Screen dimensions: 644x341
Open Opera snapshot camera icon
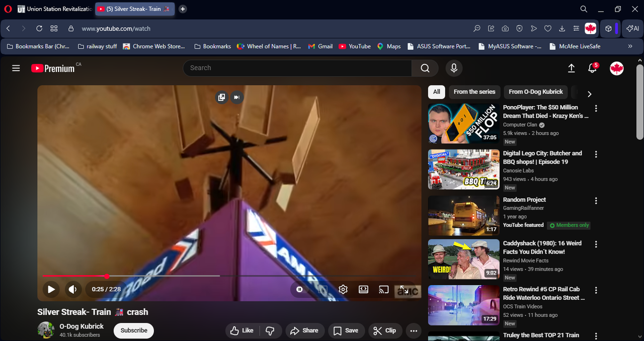click(x=505, y=29)
